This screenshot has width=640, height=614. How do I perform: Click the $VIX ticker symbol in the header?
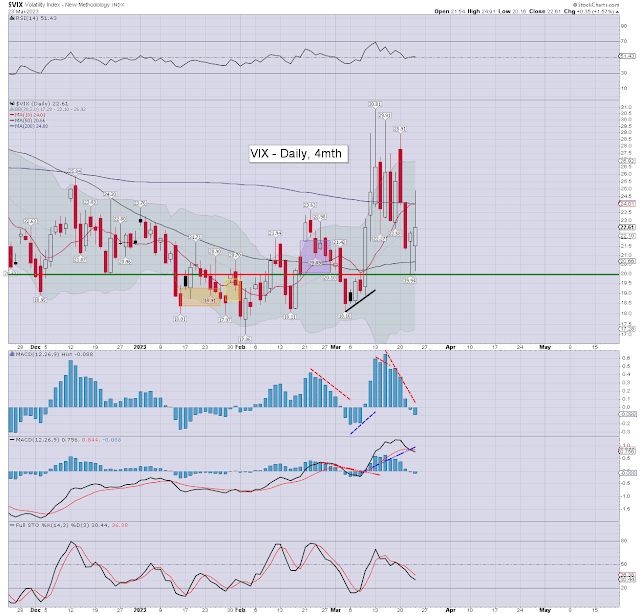[x=15, y=4]
